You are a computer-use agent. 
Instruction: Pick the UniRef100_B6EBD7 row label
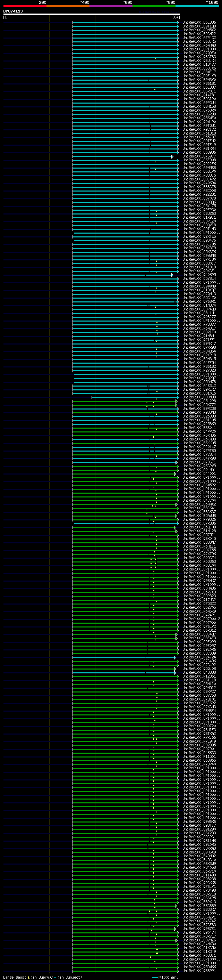pos(199,88)
